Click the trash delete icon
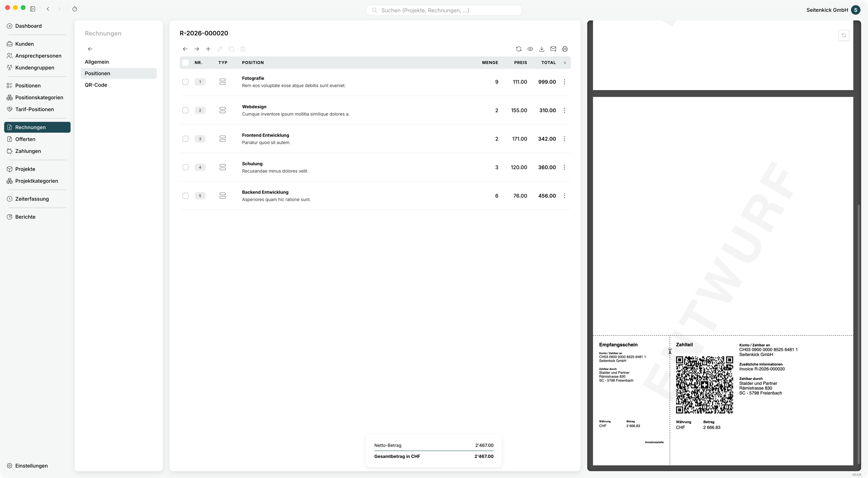This screenshot has width=868, height=478. point(243,49)
